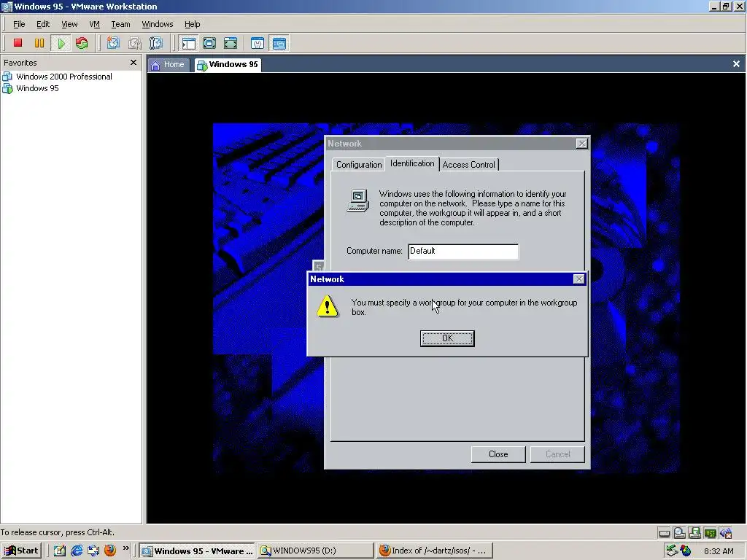This screenshot has height=560, width=747.
Task: Click the summary view wrench window icon
Action: 258,43
